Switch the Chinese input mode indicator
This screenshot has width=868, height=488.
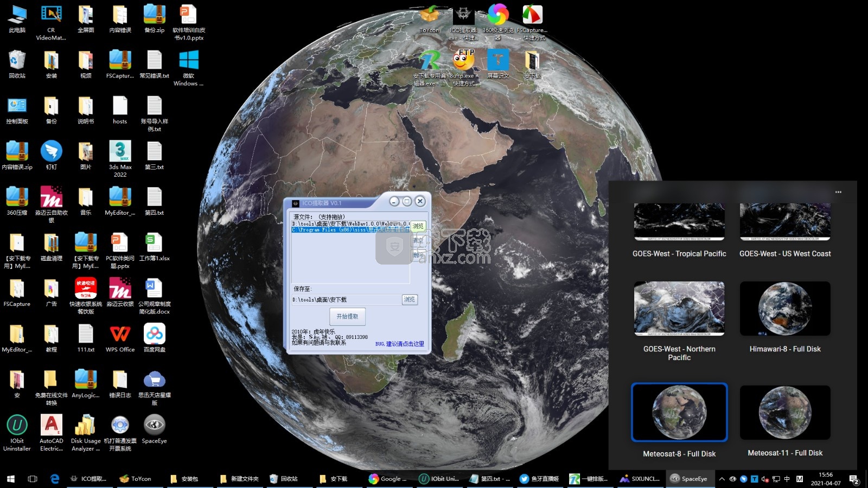pyautogui.click(x=787, y=479)
